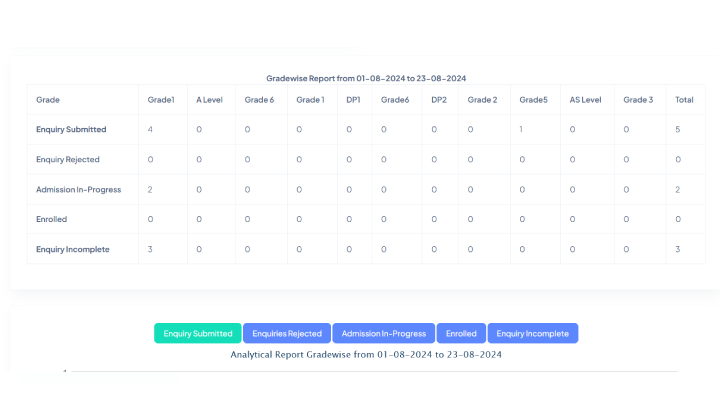Select the Enquiries Rejected filter button
720x420 pixels.
click(x=287, y=333)
